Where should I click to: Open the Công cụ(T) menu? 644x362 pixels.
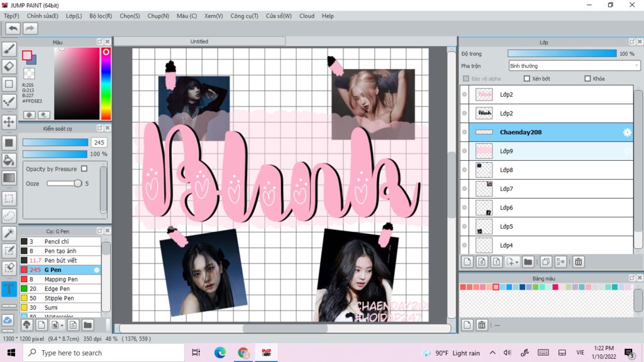(x=245, y=16)
